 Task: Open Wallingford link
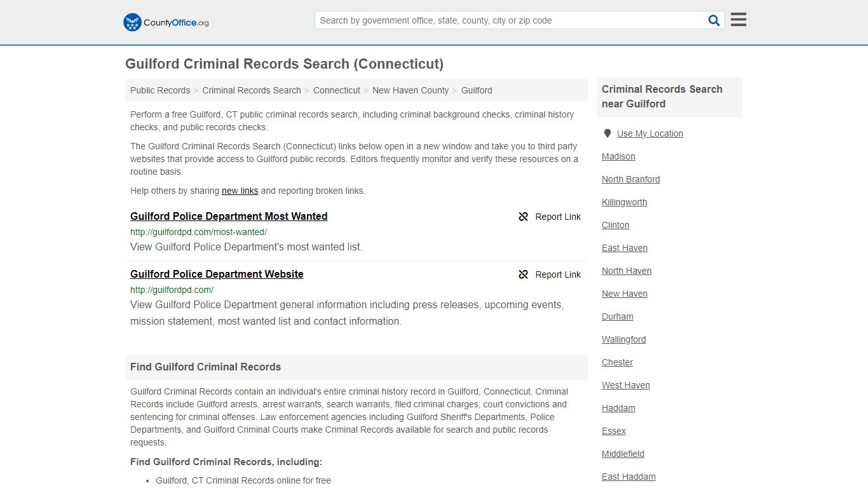[x=624, y=339]
